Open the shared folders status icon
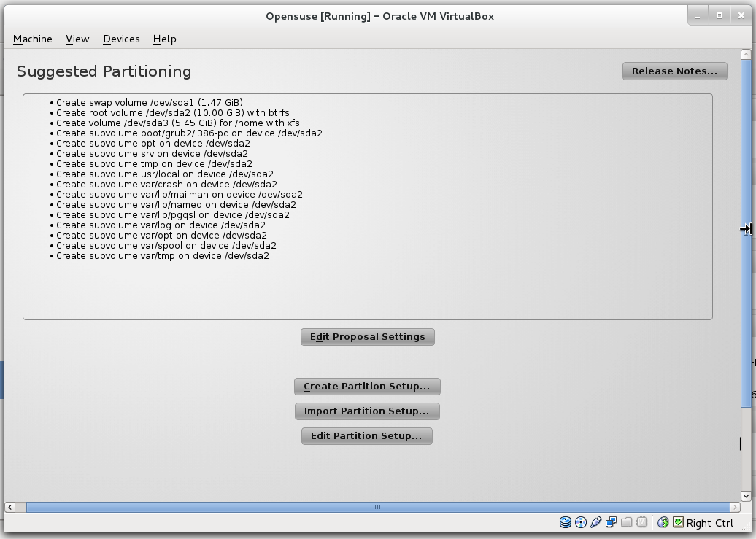 626,522
